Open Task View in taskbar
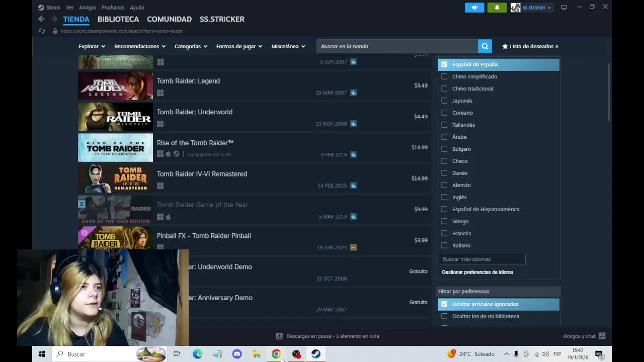The image size is (644, 362). click(177, 354)
